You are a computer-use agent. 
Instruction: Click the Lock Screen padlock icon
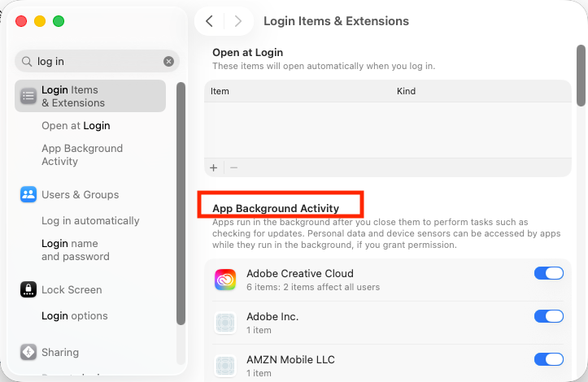pyautogui.click(x=28, y=289)
